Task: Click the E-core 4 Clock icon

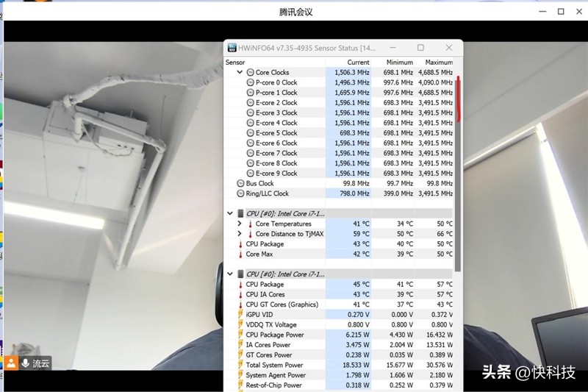Action: (250, 123)
